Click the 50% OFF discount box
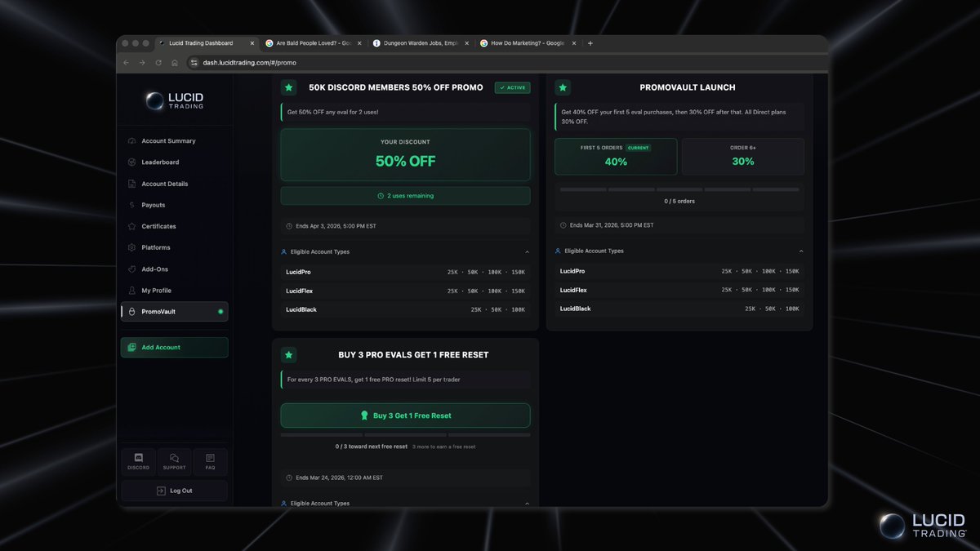Image resolution: width=980 pixels, height=551 pixels. [405, 154]
